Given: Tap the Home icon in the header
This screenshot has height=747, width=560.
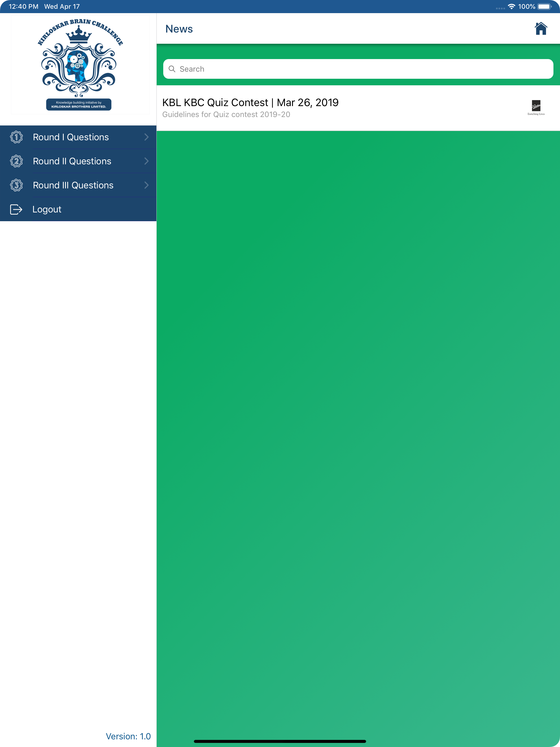Looking at the screenshot, I should 541,29.
